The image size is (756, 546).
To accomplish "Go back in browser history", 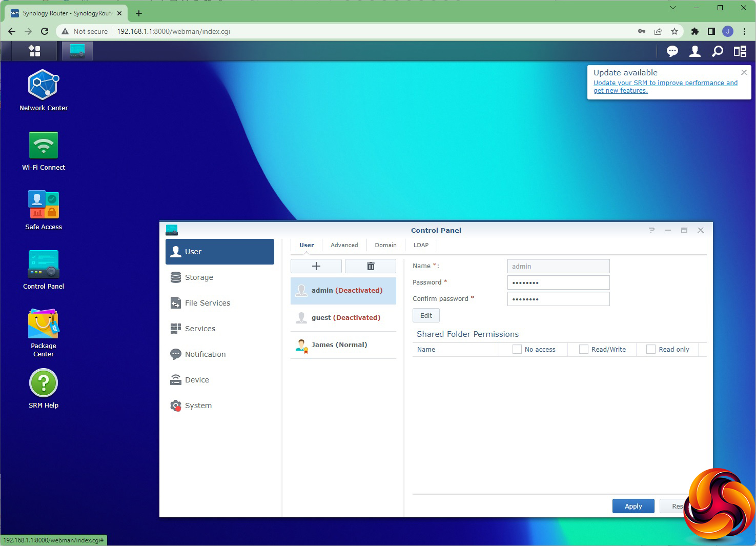I will click(x=12, y=31).
